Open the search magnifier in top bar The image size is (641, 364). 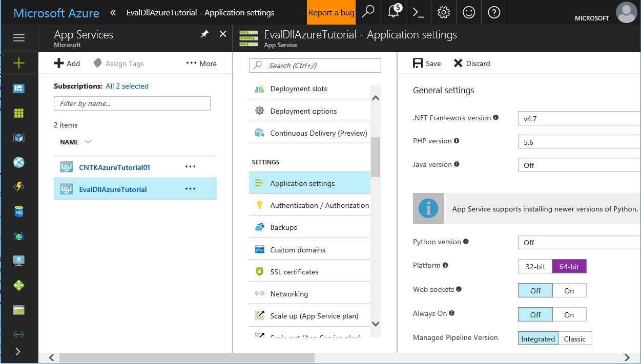pos(368,12)
